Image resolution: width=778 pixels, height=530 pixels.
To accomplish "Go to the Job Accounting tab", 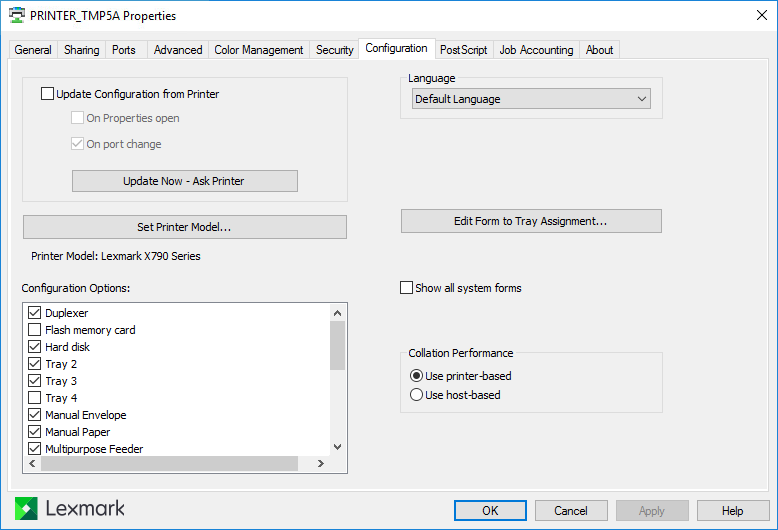I will [536, 50].
